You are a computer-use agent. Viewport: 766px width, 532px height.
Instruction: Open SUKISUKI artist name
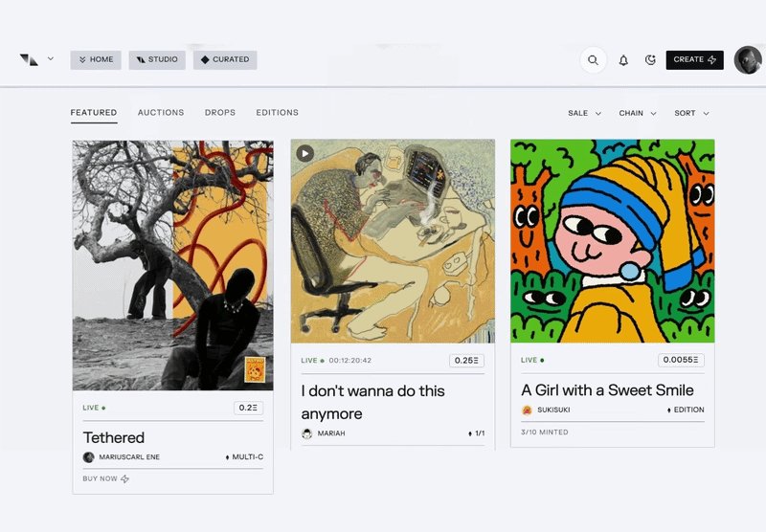click(553, 410)
